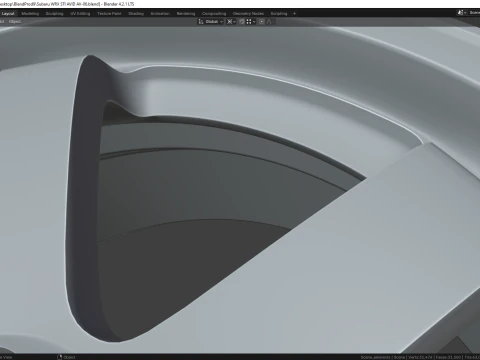Switch to the Shading workspace tab

(x=136, y=14)
